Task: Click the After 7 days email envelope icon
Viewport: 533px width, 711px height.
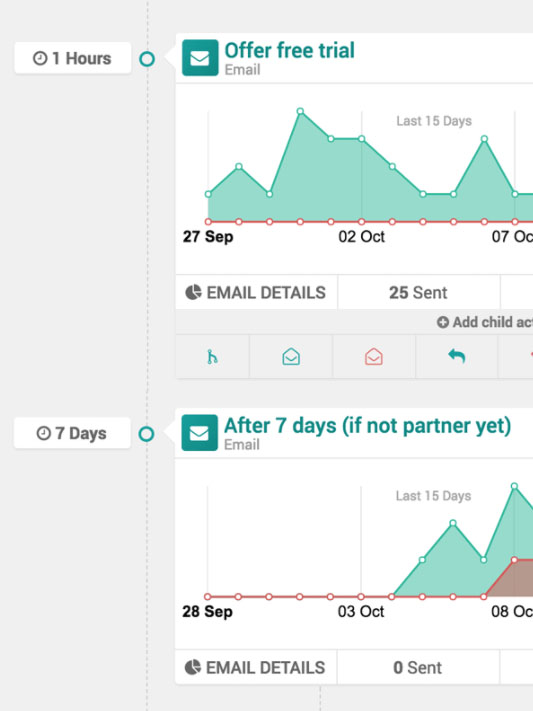Action: click(200, 433)
